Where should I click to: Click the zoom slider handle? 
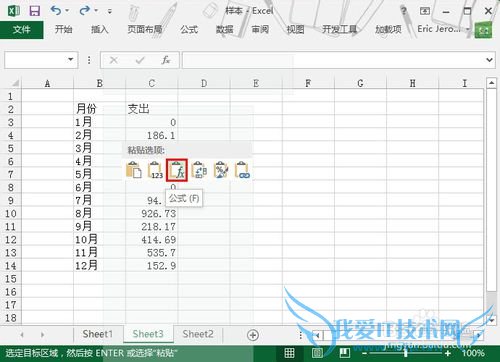pyautogui.click(x=406, y=353)
